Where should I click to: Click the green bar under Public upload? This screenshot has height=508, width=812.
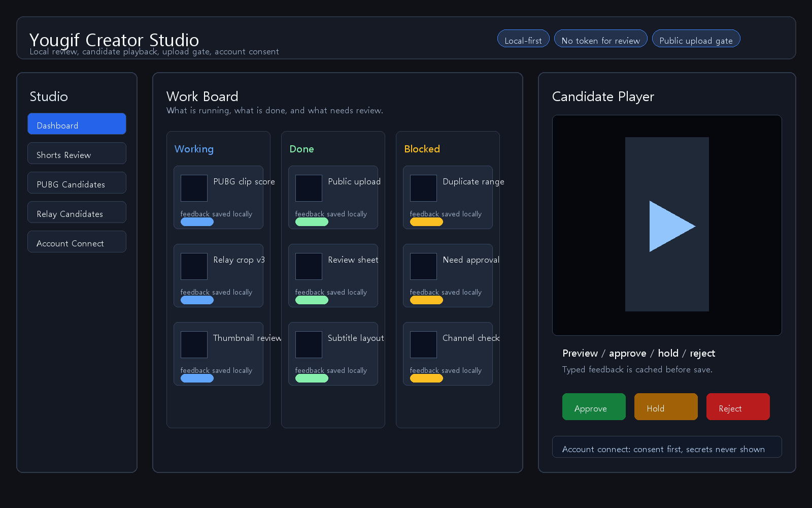[312, 222]
